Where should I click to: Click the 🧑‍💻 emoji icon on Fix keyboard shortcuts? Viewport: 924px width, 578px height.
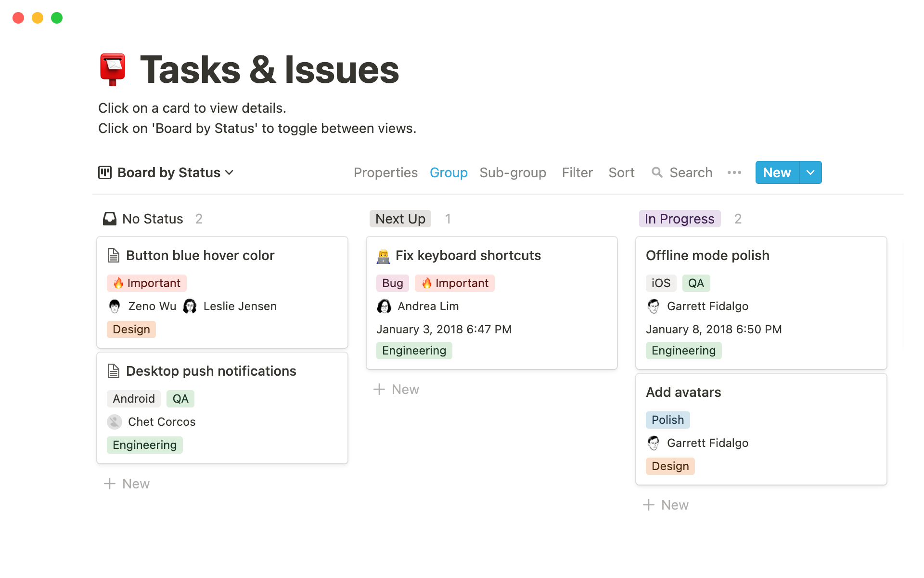[x=384, y=254]
